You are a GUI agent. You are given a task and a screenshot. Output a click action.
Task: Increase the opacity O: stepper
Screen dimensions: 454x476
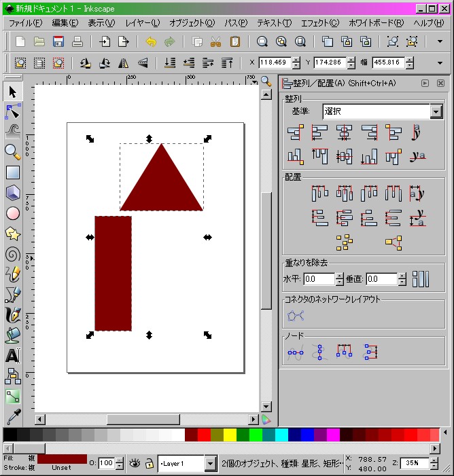tap(120, 460)
